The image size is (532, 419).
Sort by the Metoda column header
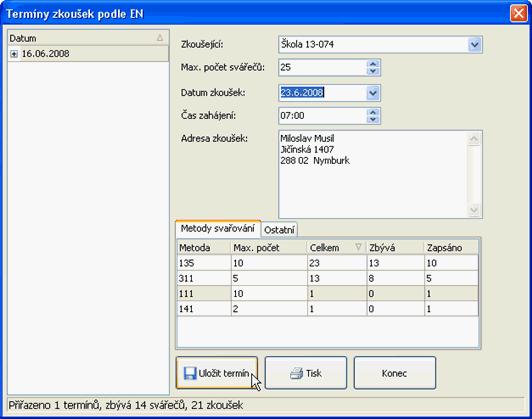click(x=204, y=248)
